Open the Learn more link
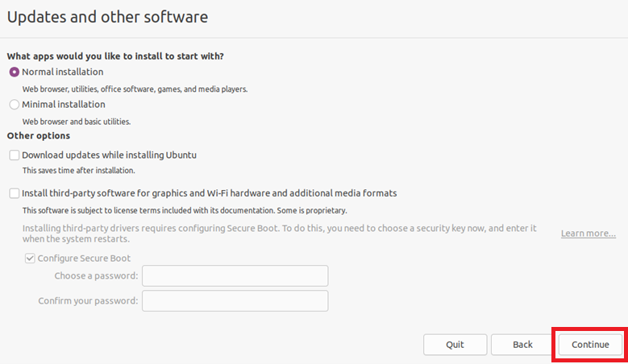The image size is (628, 364). (588, 234)
